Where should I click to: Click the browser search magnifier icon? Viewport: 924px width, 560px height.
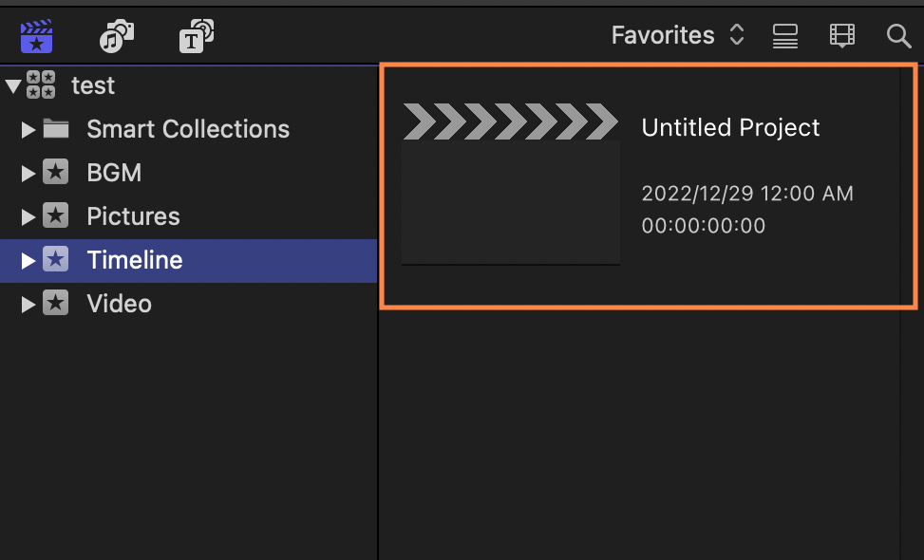coord(898,36)
